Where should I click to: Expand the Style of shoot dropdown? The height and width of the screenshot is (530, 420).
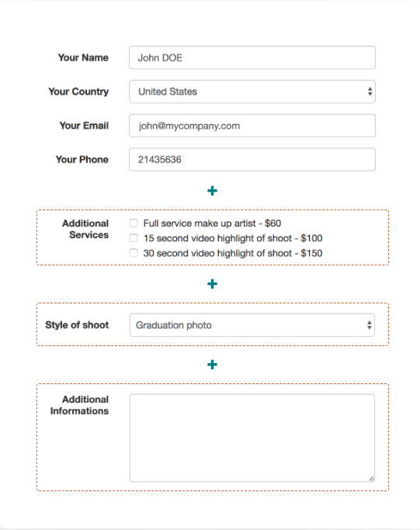coord(252,325)
